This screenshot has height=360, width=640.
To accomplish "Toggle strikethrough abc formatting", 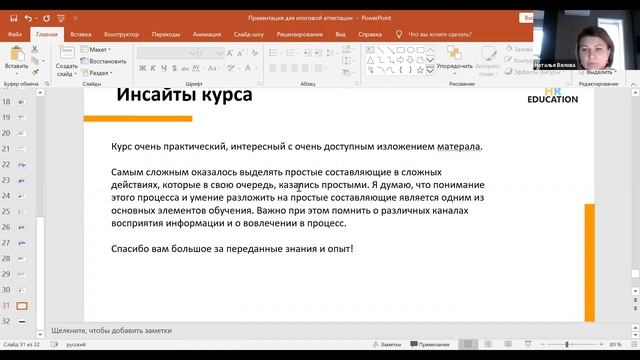I will [185, 68].
